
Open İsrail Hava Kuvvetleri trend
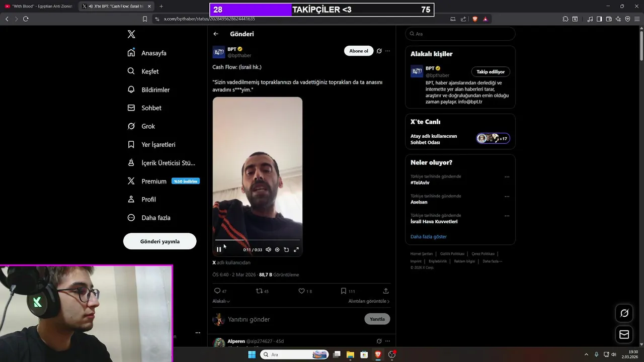tap(434, 222)
